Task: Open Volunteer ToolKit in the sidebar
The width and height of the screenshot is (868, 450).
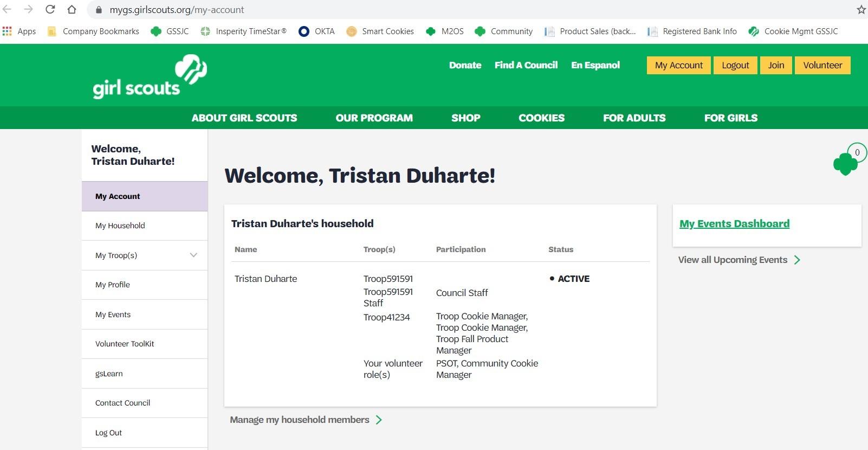Action: pos(145,344)
